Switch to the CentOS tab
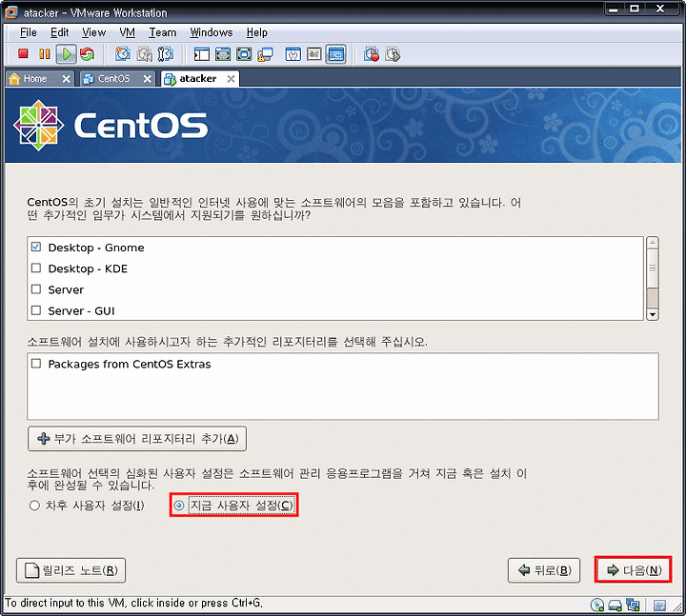Screen dimensions: 686x616 tap(113, 79)
